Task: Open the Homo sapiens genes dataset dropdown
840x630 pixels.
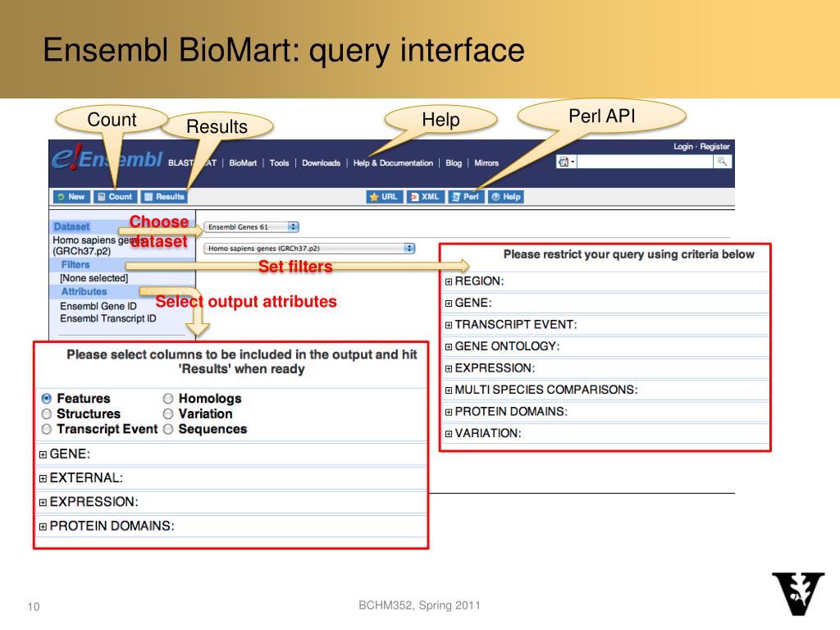Action: coord(309,249)
